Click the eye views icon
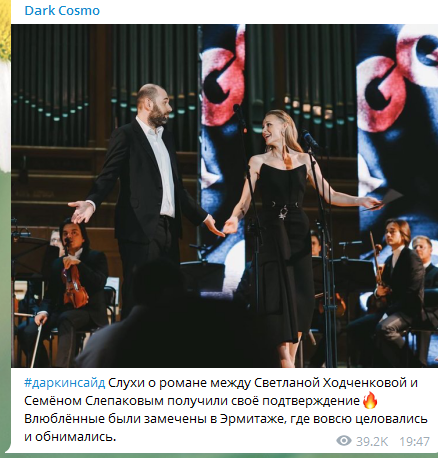Viewport: 438px width, 458px height. pos(344,441)
